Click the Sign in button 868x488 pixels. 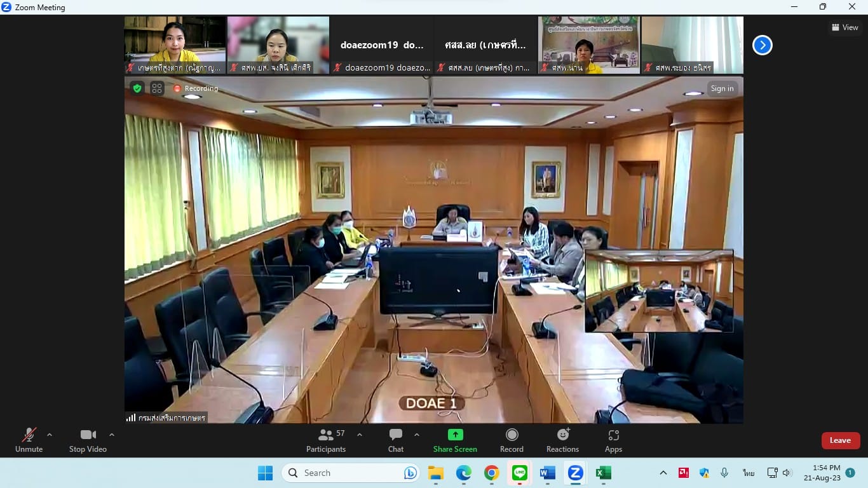pos(722,88)
